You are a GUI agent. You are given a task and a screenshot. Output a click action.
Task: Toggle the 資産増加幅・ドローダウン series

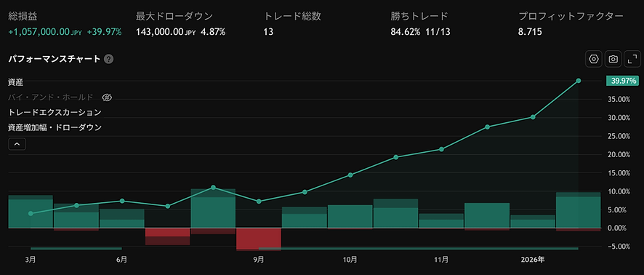click(x=55, y=127)
